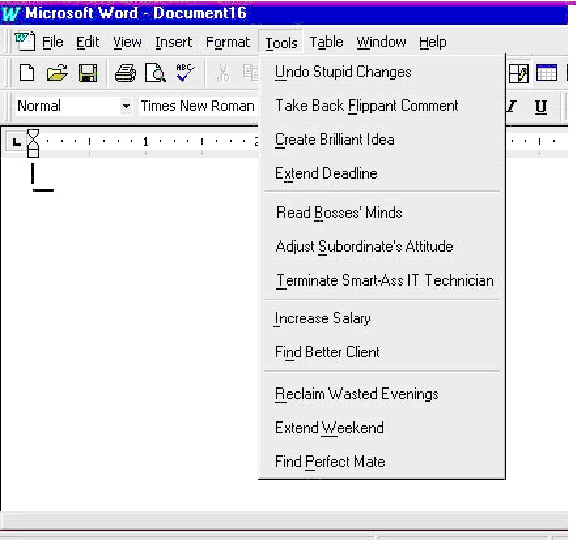Save document using the floppy disk icon

tap(88, 73)
